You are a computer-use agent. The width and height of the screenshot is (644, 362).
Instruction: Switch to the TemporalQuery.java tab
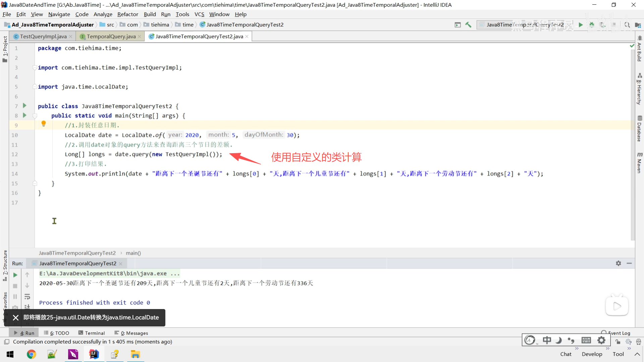coord(111,37)
